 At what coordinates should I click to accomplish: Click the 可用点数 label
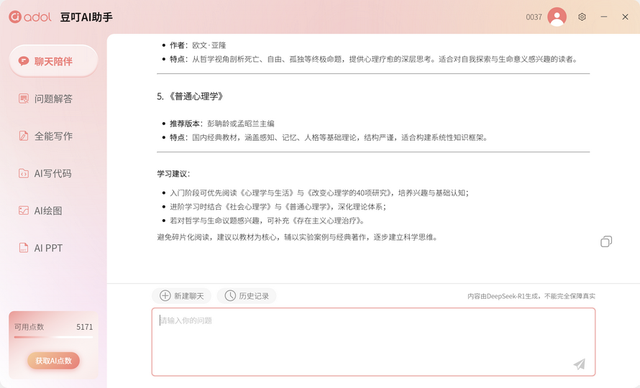[29, 327]
